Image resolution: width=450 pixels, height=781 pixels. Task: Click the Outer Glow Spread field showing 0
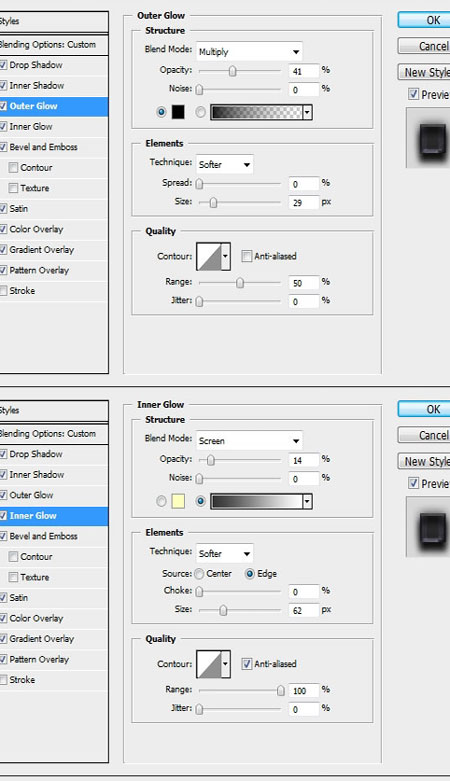(x=303, y=184)
